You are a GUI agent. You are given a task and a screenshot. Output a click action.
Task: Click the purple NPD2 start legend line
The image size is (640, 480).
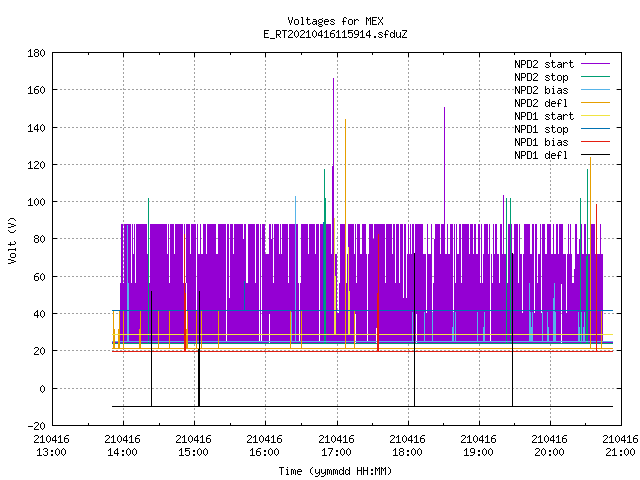[595, 64]
